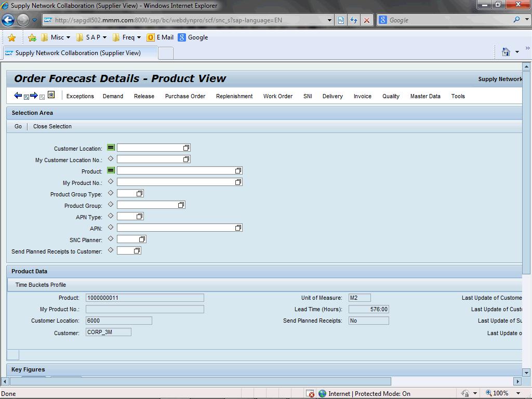Toggle operator diamond for APN

(111, 227)
